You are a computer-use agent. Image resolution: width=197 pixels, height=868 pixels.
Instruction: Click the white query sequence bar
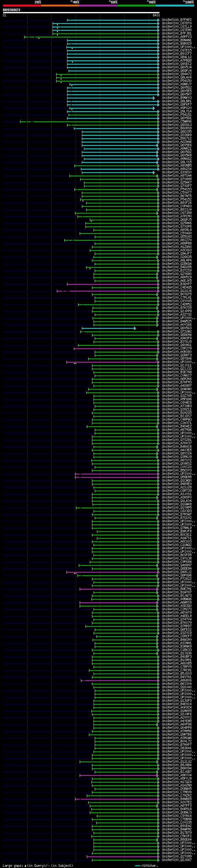point(81,12)
